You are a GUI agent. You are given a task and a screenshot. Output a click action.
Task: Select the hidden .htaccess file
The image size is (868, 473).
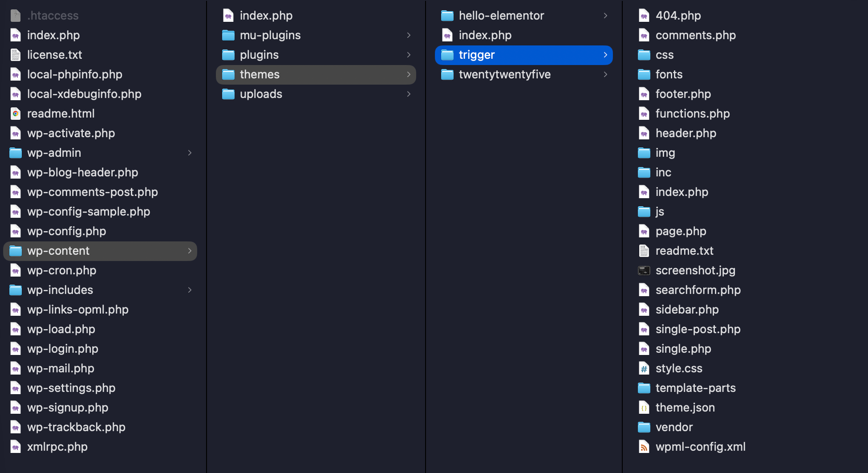point(53,16)
